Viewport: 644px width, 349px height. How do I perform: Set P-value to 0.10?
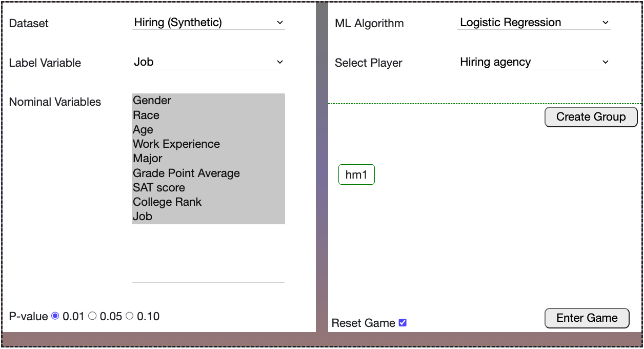[x=129, y=316]
